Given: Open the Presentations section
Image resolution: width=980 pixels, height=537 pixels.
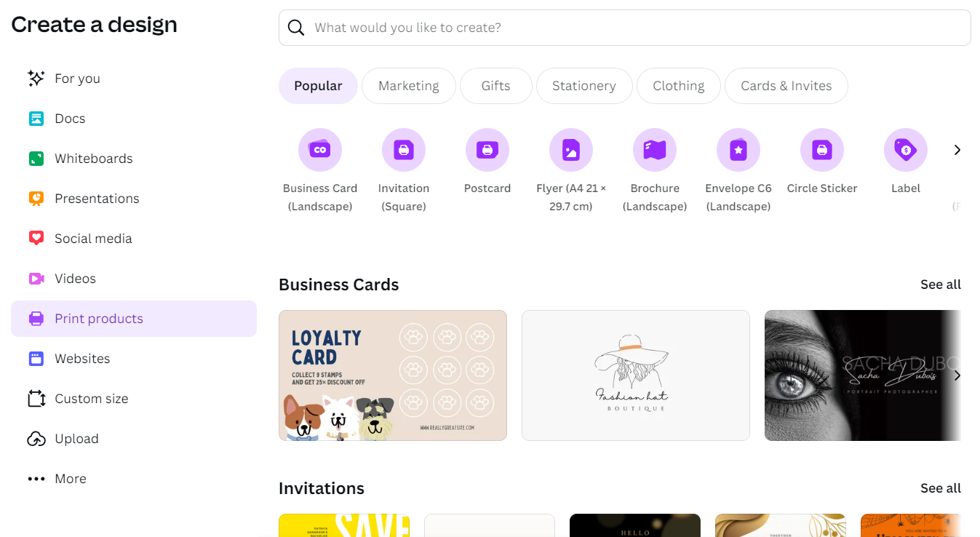Looking at the screenshot, I should 97,198.
